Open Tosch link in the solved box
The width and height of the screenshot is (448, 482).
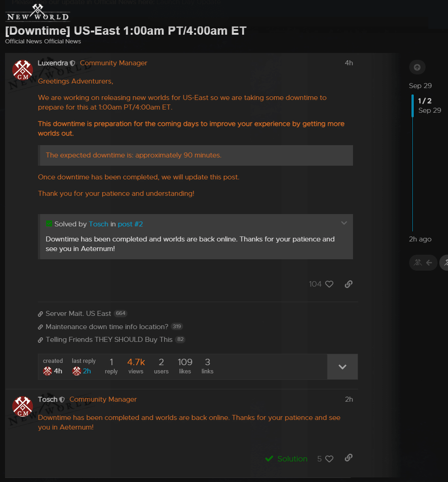coord(98,224)
